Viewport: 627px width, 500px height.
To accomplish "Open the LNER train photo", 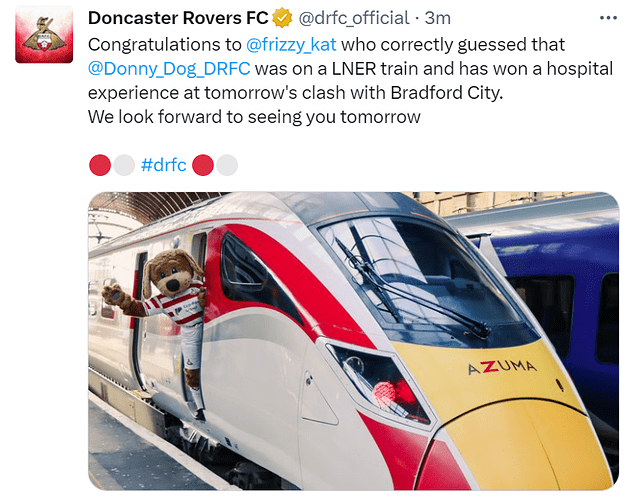I will click(353, 341).
